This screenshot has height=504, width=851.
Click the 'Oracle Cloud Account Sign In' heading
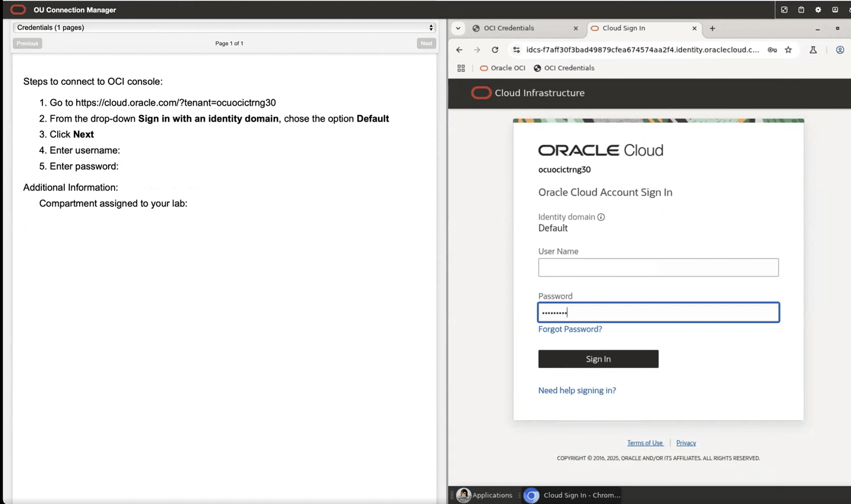pyautogui.click(x=605, y=192)
